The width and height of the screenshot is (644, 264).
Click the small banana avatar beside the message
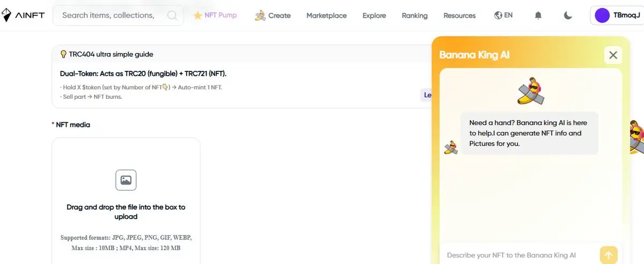point(451,148)
